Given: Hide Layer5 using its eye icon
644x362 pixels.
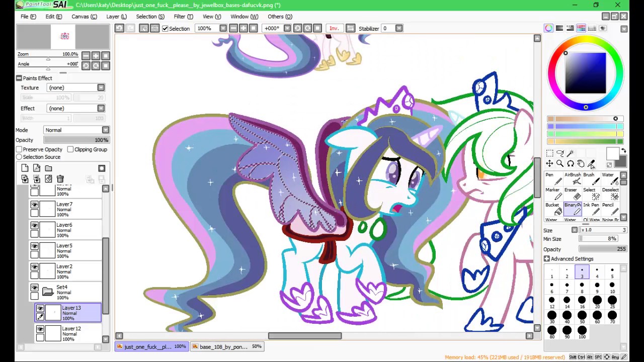Looking at the screenshot, I should tap(34, 246).
